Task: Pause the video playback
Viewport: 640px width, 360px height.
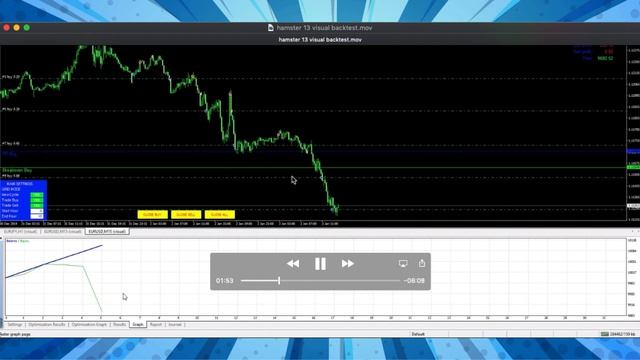Action: (x=320, y=264)
